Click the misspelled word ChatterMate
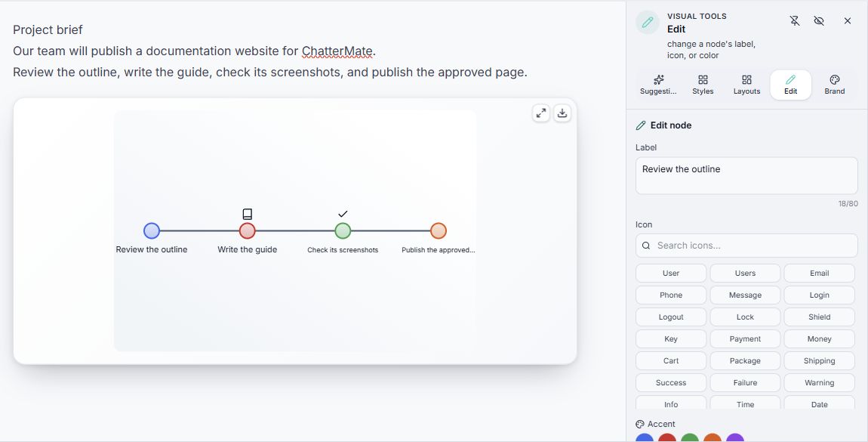Viewport: 868px width, 442px height. [337, 51]
